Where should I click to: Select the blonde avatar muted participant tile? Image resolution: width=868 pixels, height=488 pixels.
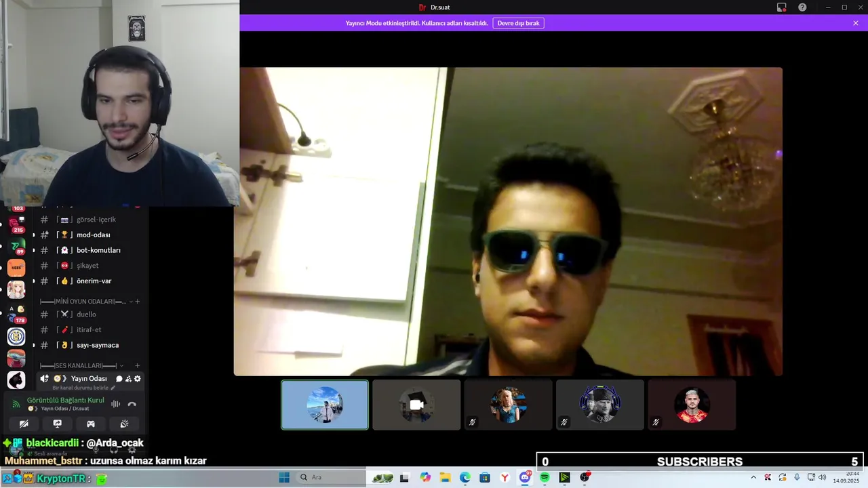(x=509, y=405)
